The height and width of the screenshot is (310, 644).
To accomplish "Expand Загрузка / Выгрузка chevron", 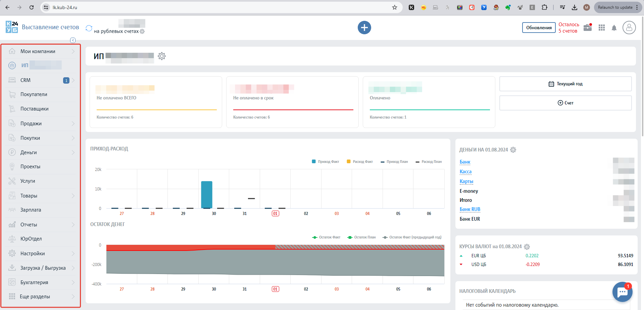I will [73, 268].
